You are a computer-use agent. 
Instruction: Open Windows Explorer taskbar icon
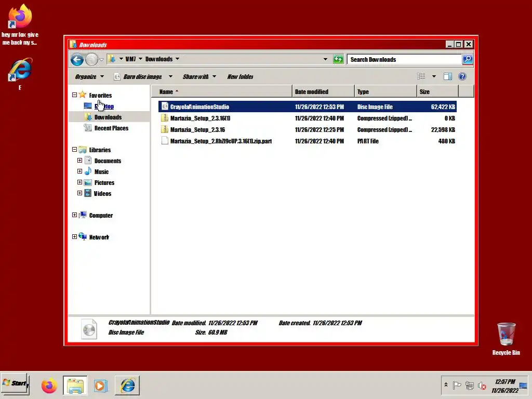click(75, 386)
